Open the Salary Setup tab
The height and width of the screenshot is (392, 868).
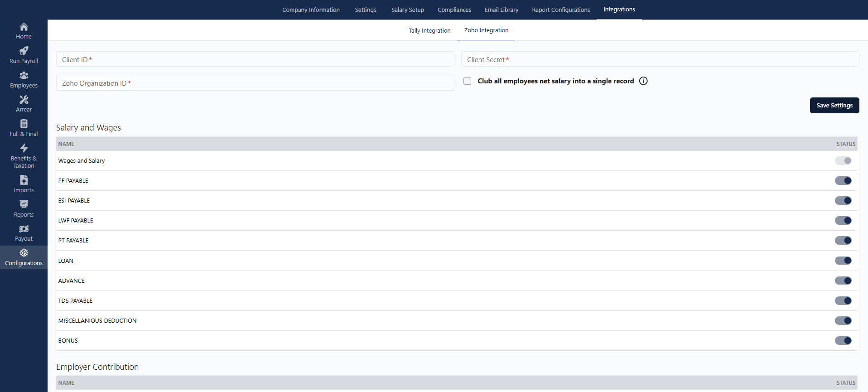click(408, 10)
